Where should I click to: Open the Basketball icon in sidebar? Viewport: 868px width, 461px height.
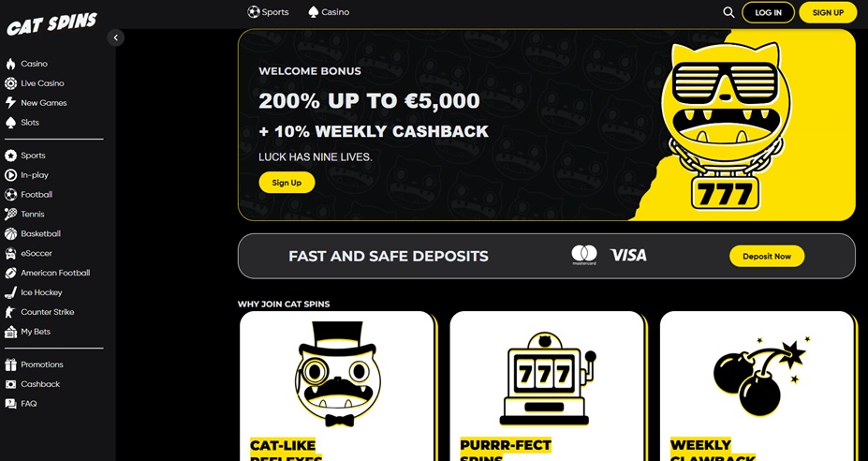[10, 234]
